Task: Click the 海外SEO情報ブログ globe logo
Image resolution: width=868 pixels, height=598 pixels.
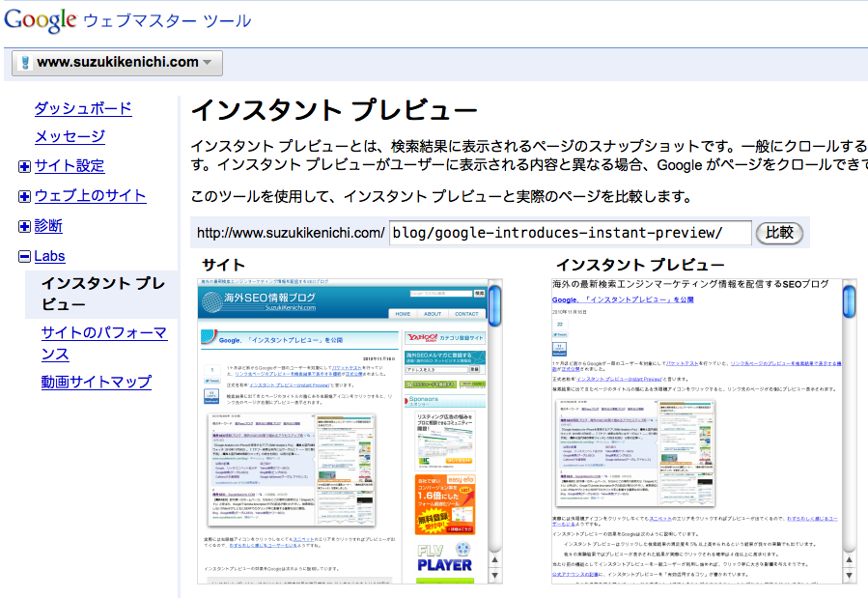Action: click(x=212, y=301)
